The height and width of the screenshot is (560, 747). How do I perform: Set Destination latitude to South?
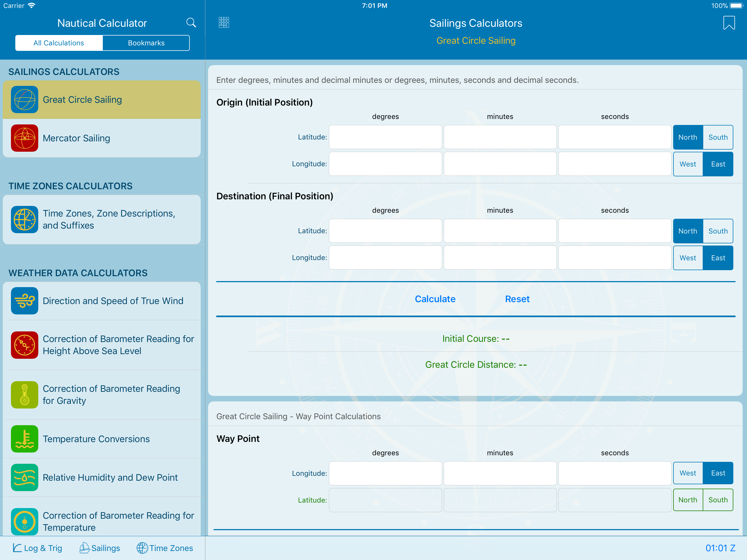tap(718, 231)
